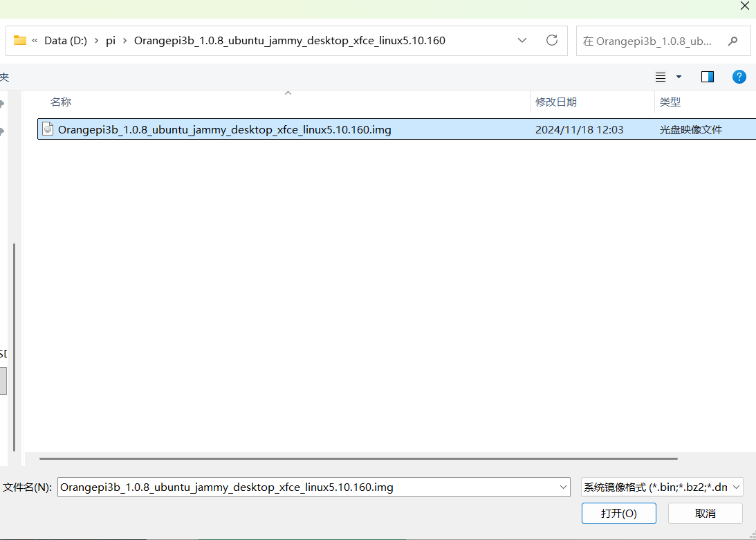Image resolution: width=756 pixels, height=540 pixels.
Task: Navigate to Data (D:) in breadcrumb
Action: [x=66, y=41]
